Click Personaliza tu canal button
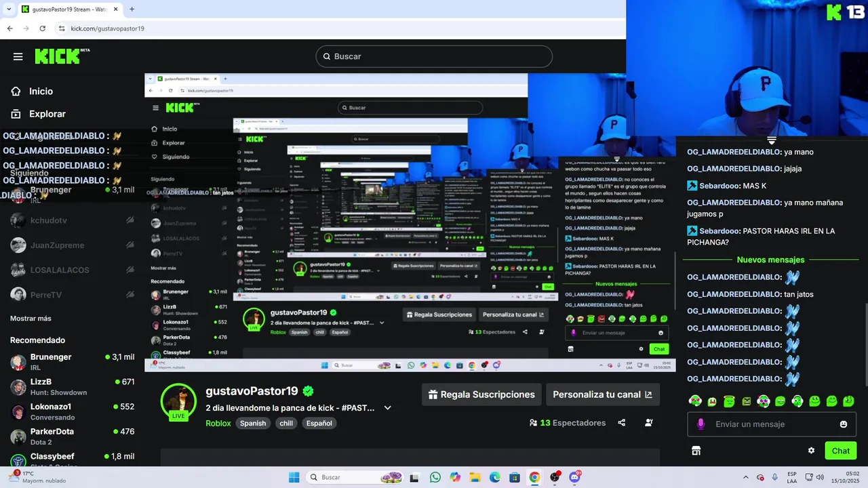This screenshot has width=868, height=488. (x=602, y=394)
